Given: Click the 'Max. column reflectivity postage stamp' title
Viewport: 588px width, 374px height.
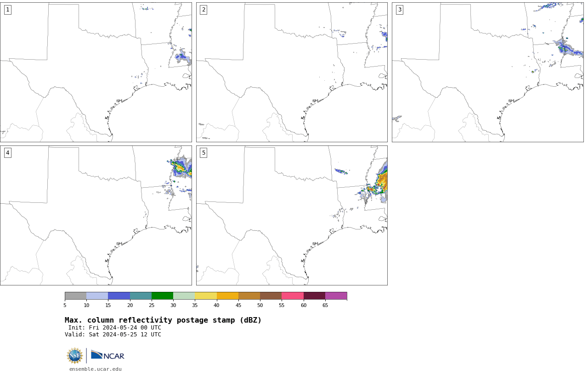Looking at the screenshot, I should tap(163, 320).
